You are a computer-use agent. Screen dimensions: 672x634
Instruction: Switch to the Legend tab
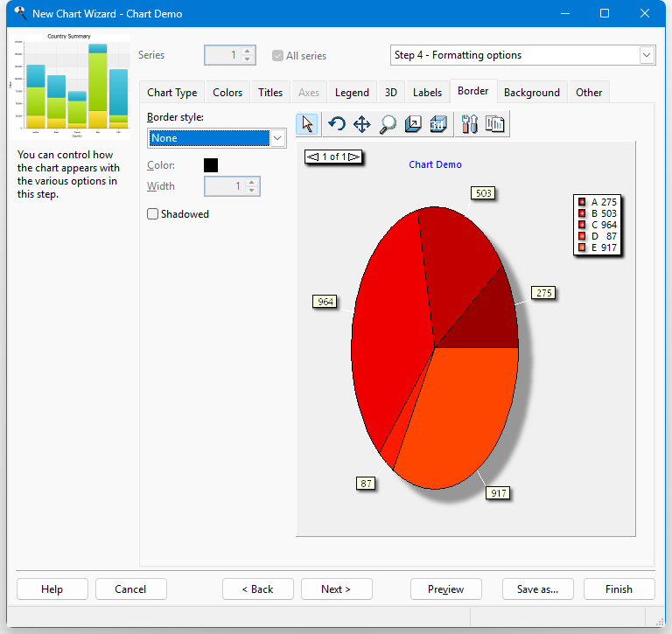point(352,93)
